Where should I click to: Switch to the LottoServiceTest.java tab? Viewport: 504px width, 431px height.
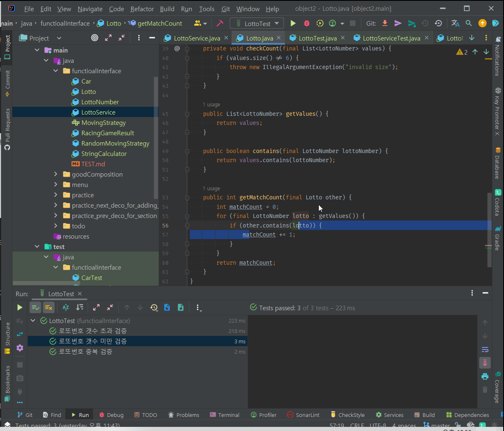(391, 38)
